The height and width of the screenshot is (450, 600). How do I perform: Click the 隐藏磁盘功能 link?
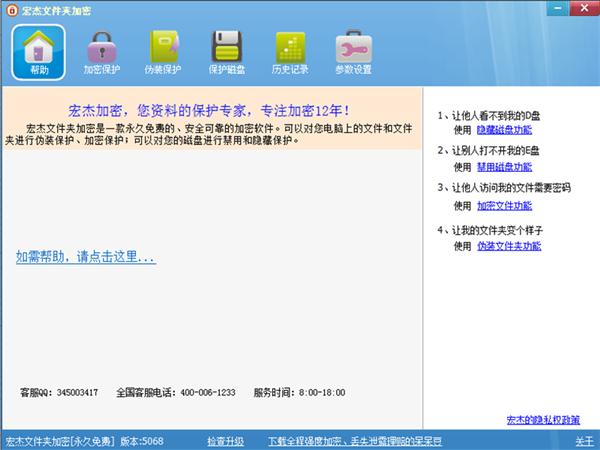(x=504, y=130)
